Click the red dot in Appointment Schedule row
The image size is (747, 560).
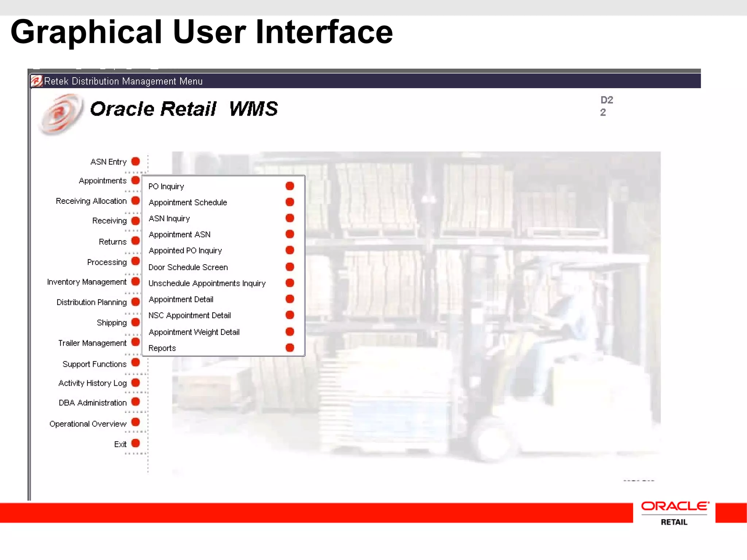[x=290, y=202]
